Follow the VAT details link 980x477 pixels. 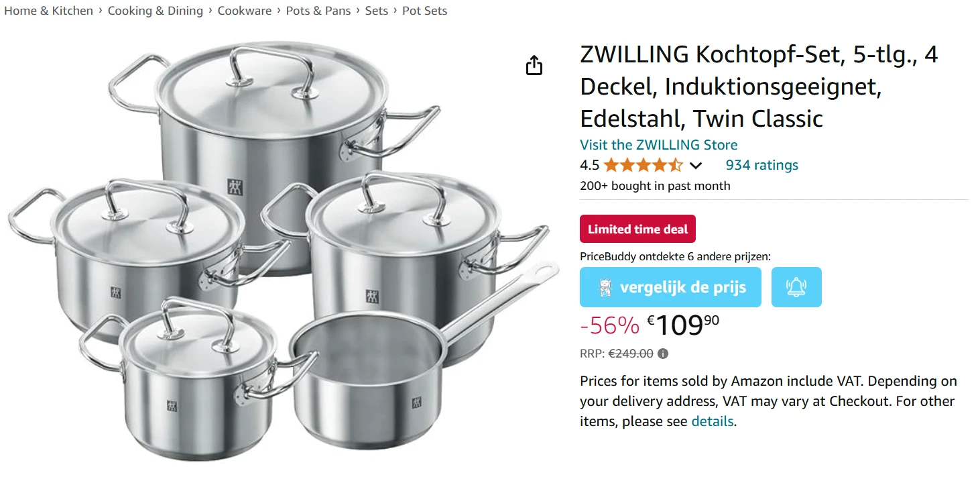[713, 422]
